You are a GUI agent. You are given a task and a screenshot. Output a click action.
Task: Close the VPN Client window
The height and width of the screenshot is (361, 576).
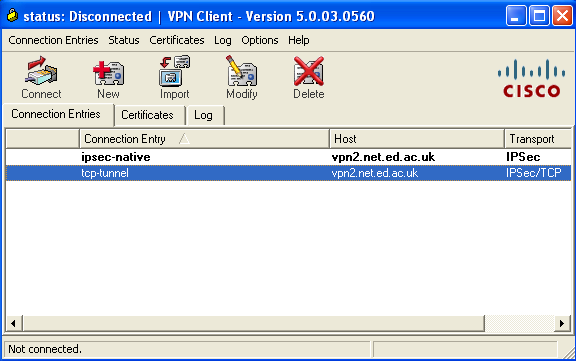click(x=562, y=16)
